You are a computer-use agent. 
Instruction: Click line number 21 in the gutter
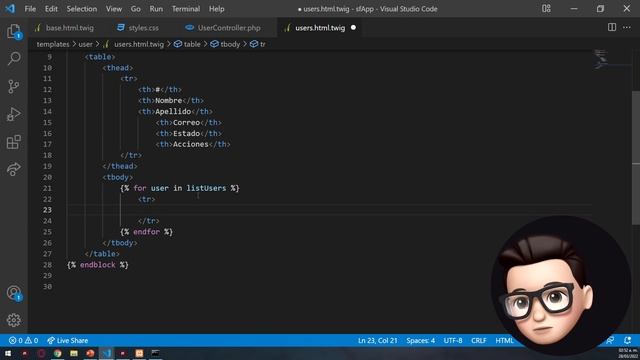pyautogui.click(x=47, y=188)
